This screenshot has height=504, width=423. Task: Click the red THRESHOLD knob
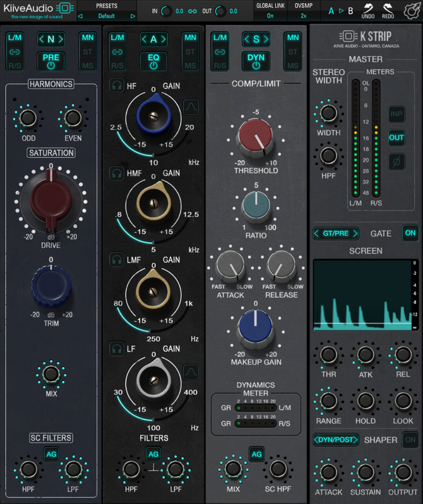(x=256, y=136)
